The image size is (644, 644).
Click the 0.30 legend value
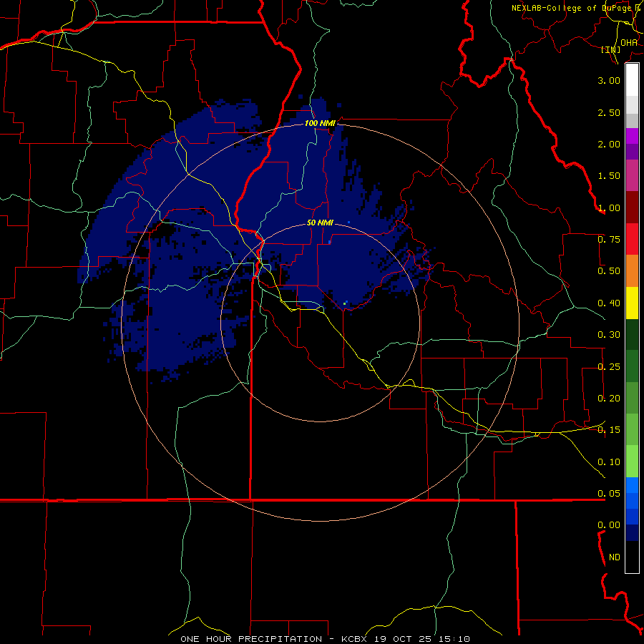[x=609, y=335]
